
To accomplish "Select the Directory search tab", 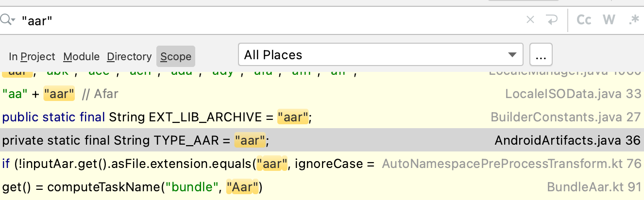I will click(129, 56).
